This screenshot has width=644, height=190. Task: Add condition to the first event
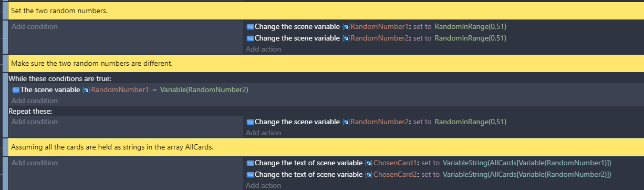pyautogui.click(x=35, y=26)
